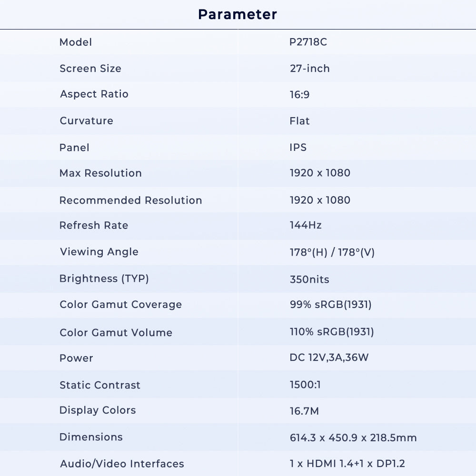Screen dimensions: 476x476
Task: Select the model value P2718C
Action: click(308, 42)
